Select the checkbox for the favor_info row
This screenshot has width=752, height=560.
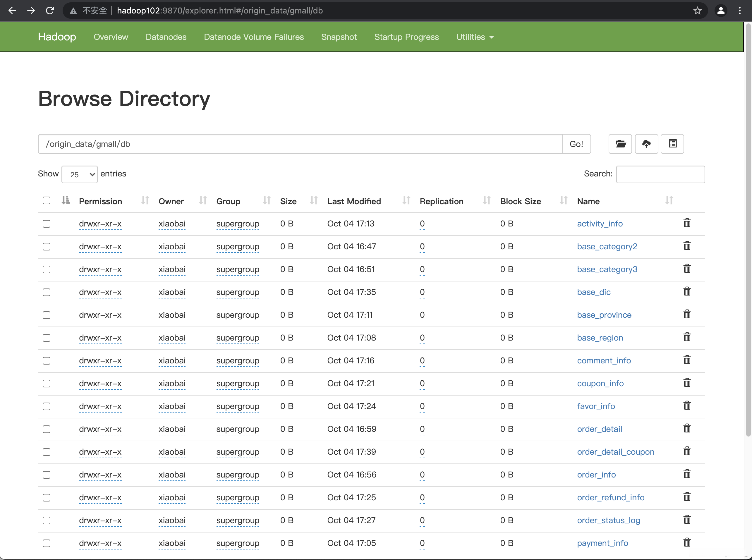coord(47,406)
